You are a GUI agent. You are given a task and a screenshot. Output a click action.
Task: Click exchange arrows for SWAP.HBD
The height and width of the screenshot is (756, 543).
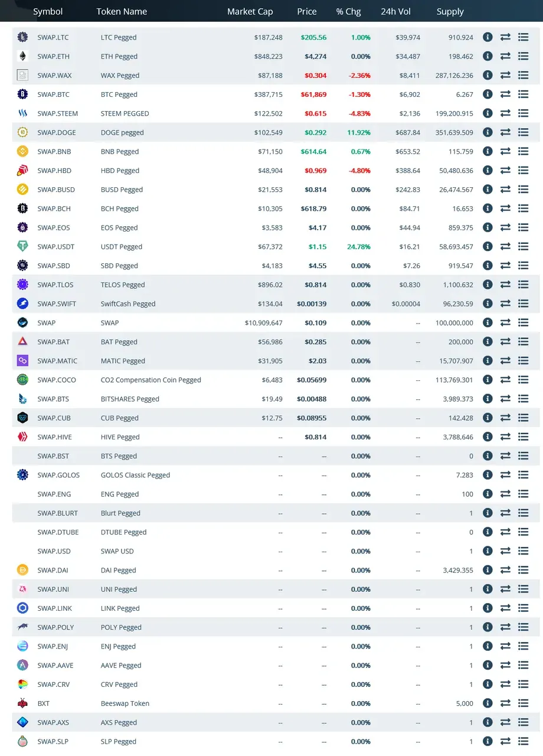tap(505, 170)
